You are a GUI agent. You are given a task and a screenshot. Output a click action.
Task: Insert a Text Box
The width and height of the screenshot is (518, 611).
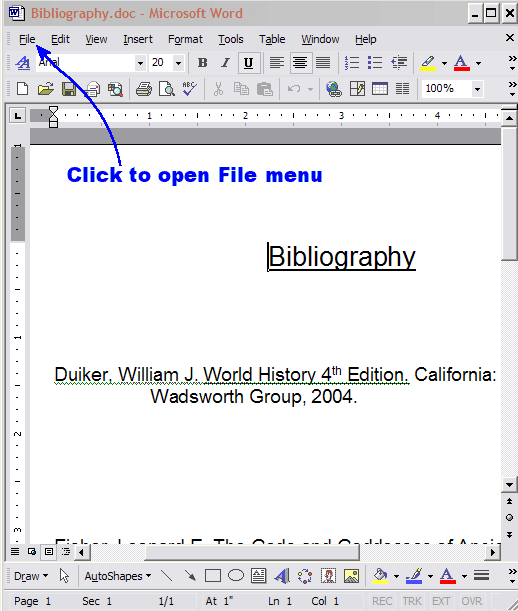(x=258, y=576)
